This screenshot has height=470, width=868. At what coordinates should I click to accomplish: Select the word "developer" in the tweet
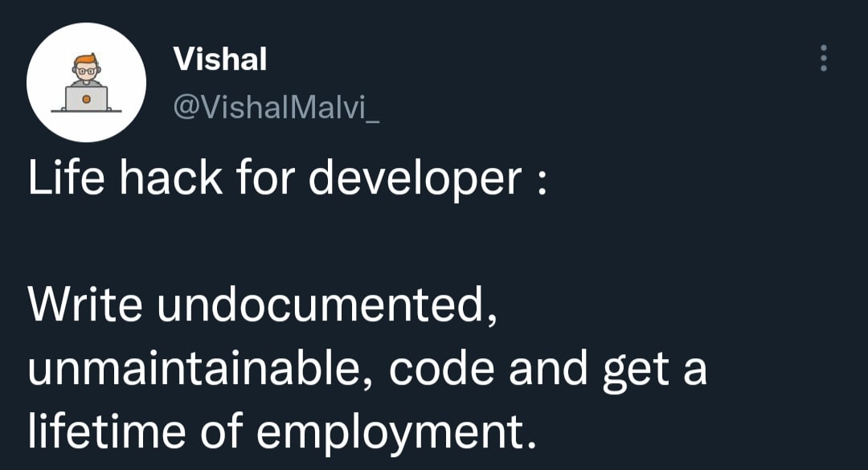click(x=416, y=180)
